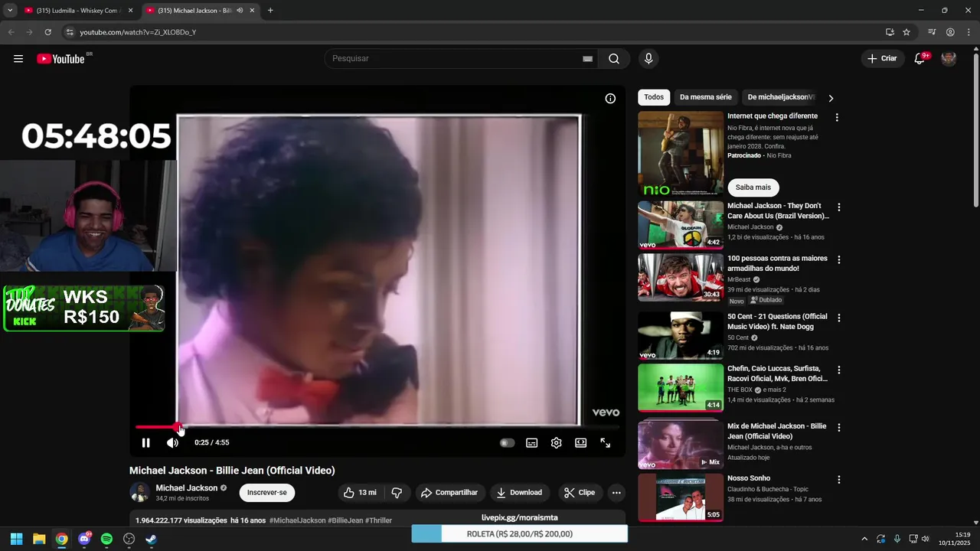980x551 pixels.
Task: Toggle the autoplay switch
Action: [507, 442]
